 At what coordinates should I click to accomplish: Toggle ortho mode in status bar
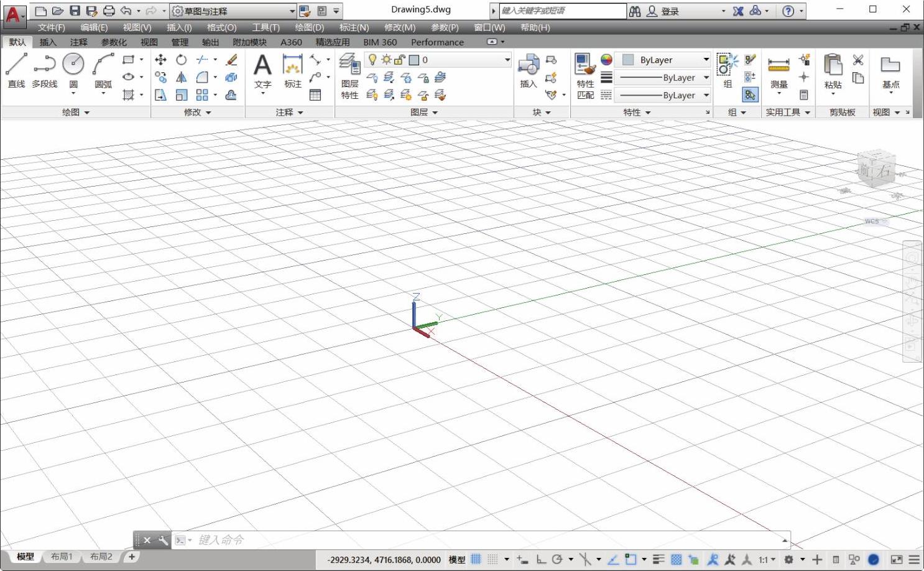pyautogui.click(x=541, y=559)
